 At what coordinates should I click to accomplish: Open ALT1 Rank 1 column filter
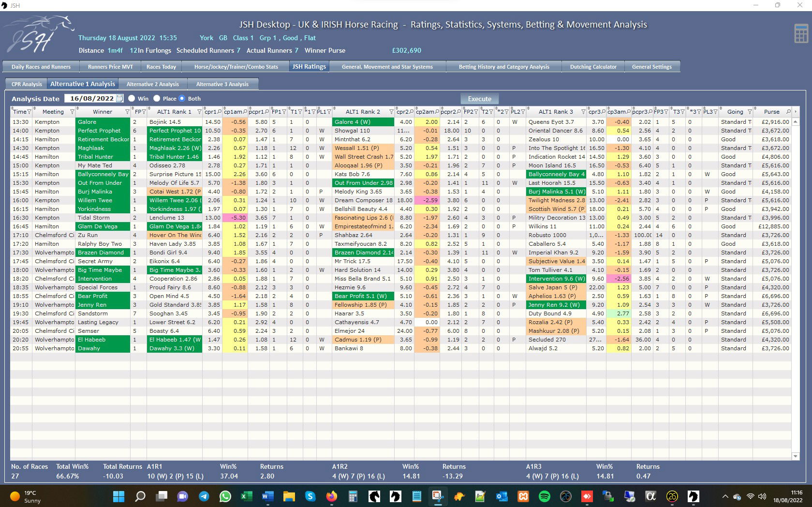(199, 112)
